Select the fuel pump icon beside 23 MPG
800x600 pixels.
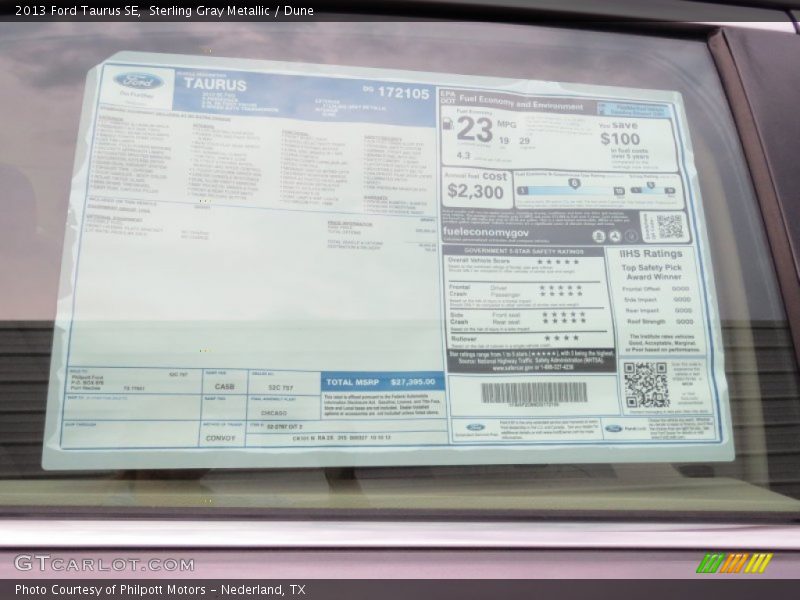[x=448, y=124]
